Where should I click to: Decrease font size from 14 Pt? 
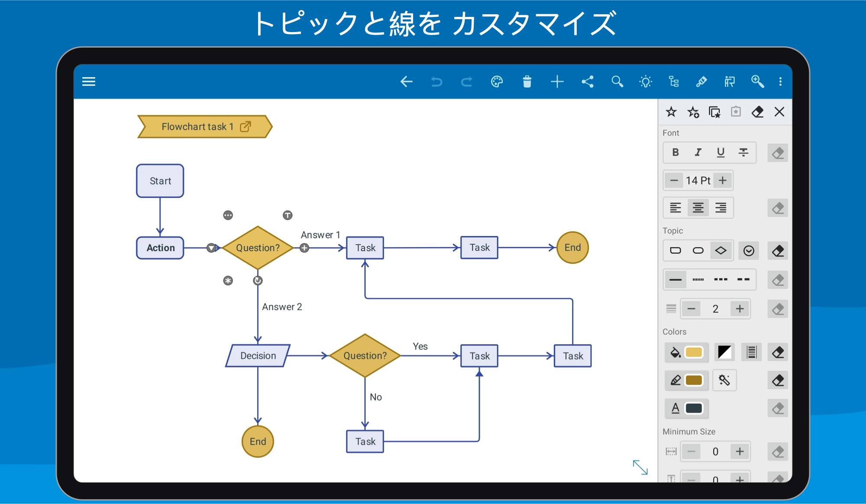[x=674, y=181]
